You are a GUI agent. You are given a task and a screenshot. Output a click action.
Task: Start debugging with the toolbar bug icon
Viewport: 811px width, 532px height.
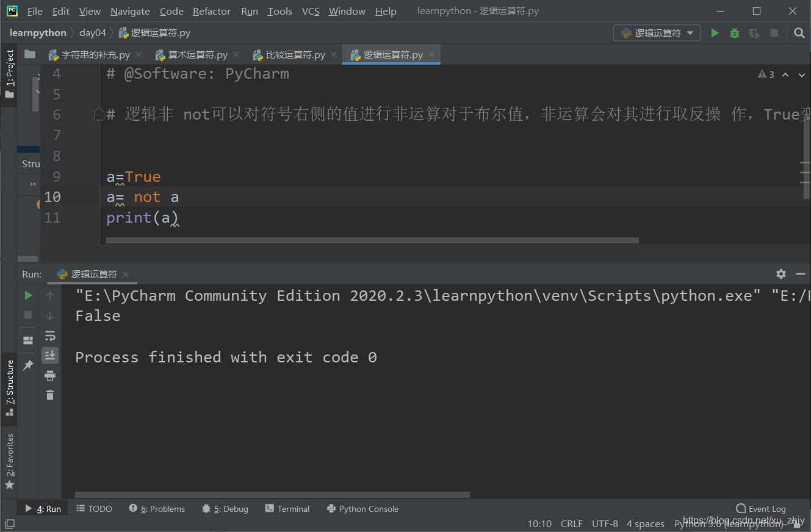coord(735,33)
